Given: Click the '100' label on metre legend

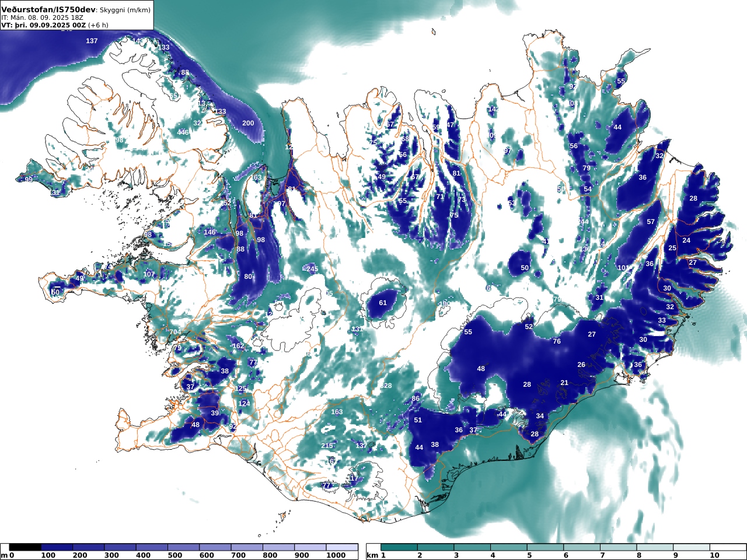Looking at the screenshot, I should 48,555.
